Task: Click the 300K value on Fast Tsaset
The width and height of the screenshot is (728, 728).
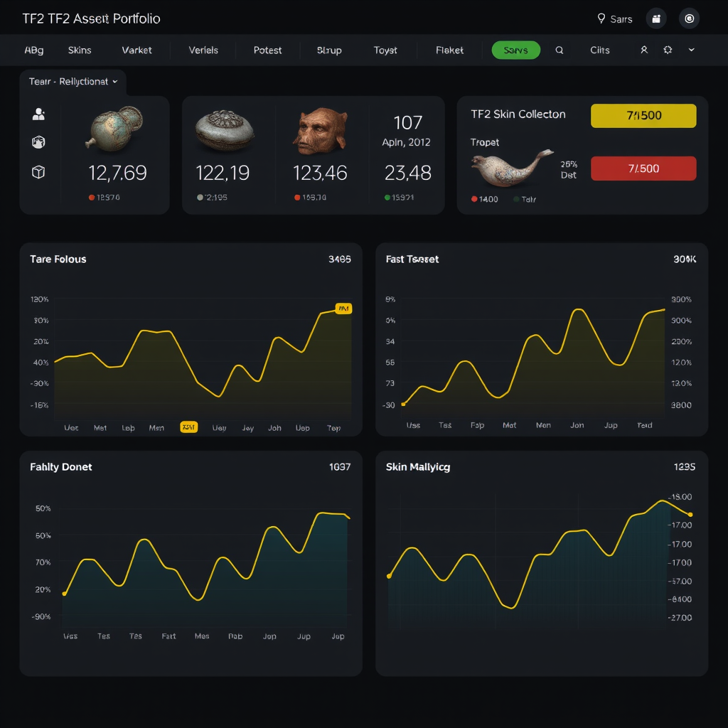Action: click(685, 259)
